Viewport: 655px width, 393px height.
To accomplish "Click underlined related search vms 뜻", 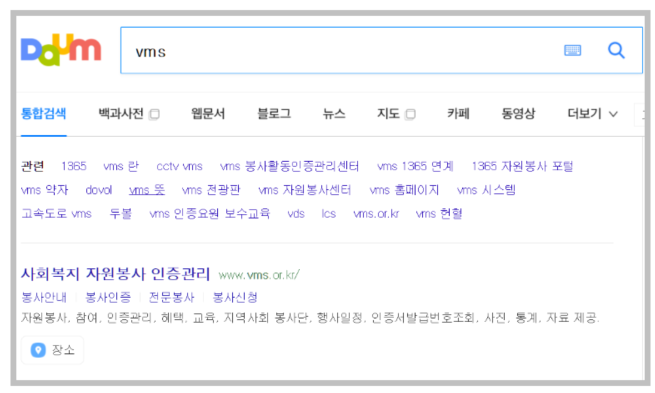I will 147,190.
